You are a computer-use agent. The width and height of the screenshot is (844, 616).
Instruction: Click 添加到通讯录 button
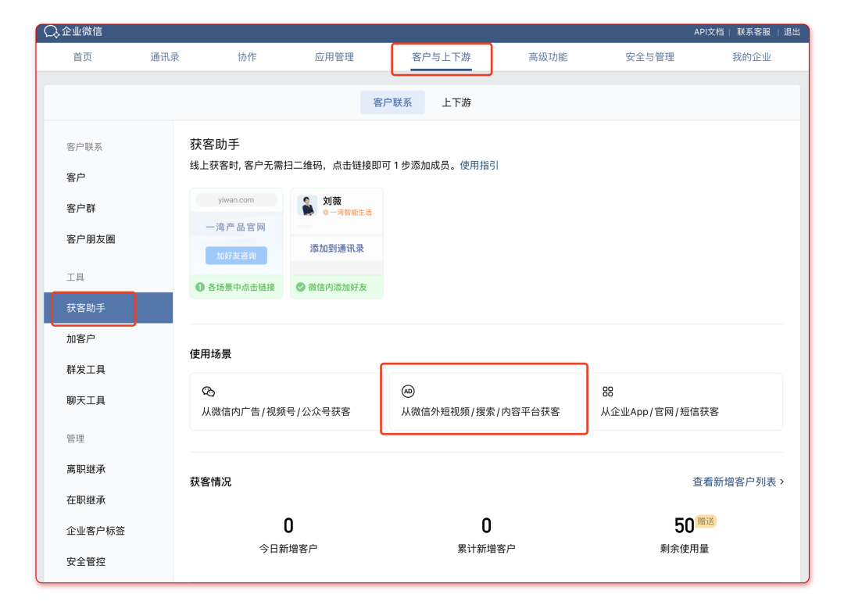[x=337, y=249]
